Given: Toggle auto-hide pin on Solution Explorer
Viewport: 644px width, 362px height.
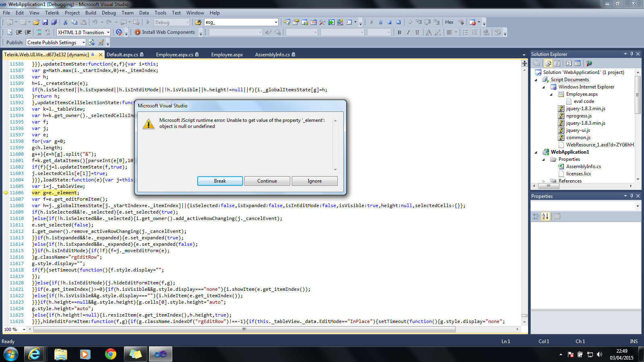Looking at the screenshot, I should [x=632, y=54].
